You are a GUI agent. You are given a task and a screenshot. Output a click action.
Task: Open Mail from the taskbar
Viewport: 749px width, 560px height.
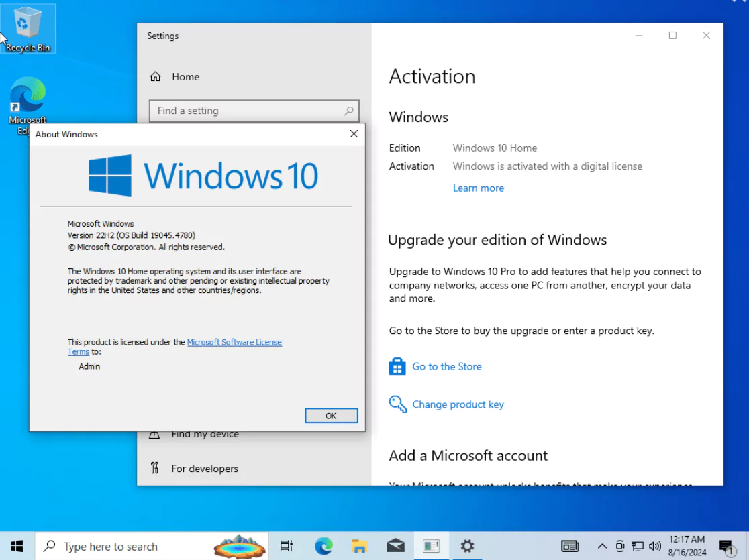click(x=395, y=545)
